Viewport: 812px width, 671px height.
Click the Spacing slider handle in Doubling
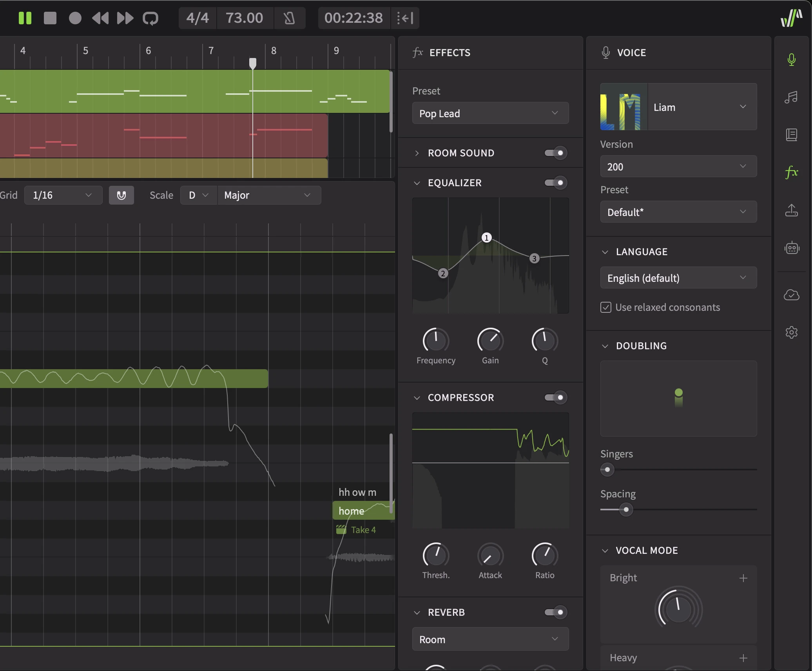click(626, 510)
